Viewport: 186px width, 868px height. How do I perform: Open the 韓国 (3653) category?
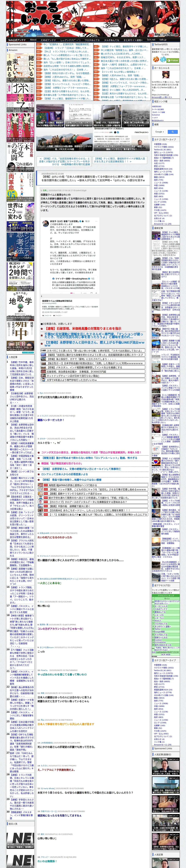[x=160, y=177]
